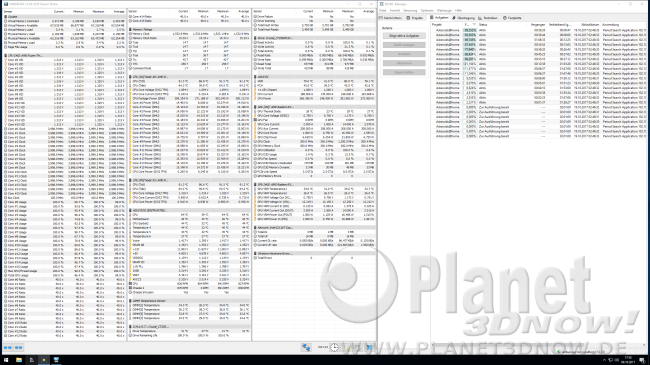Open the Steuerung menu in BOINC Manager
Image resolution: width=650 pixels, height=365 pixels.
pyautogui.click(x=410, y=10)
